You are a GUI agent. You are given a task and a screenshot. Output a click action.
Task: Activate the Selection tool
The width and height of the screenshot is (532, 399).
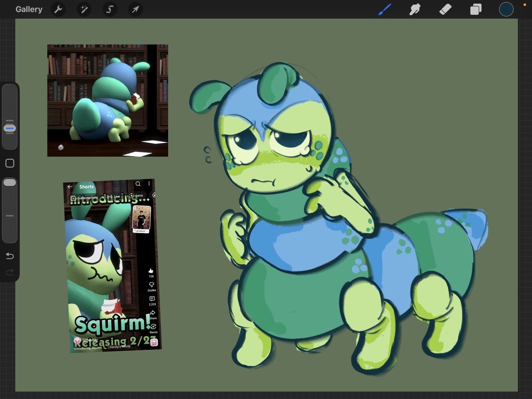[x=110, y=9]
